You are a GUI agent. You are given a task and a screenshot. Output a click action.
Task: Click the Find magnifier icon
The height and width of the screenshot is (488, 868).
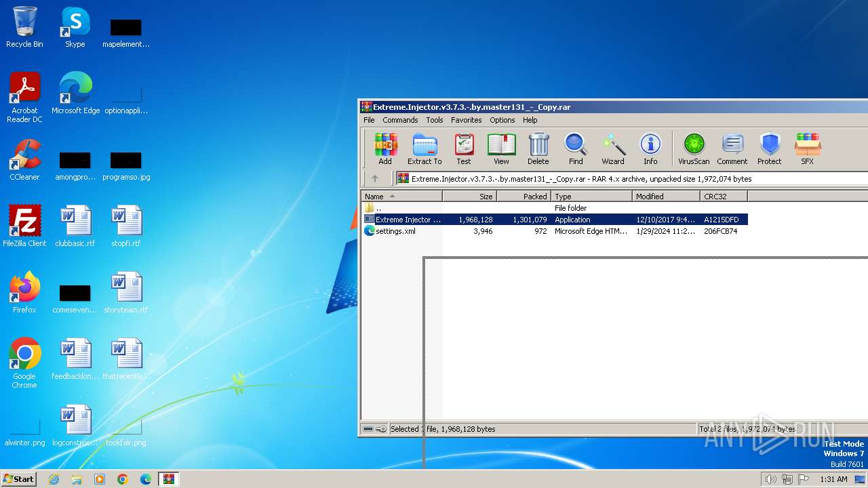click(x=576, y=149)
